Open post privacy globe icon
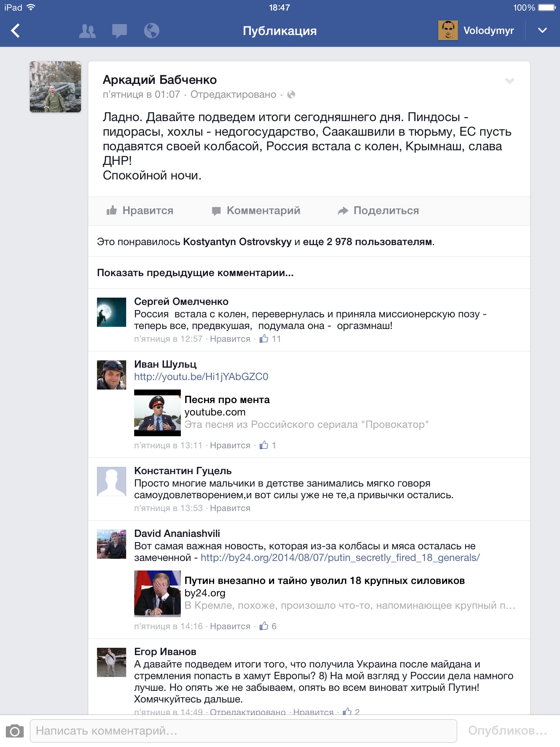The image size is (560, 747). coord(291,95)
